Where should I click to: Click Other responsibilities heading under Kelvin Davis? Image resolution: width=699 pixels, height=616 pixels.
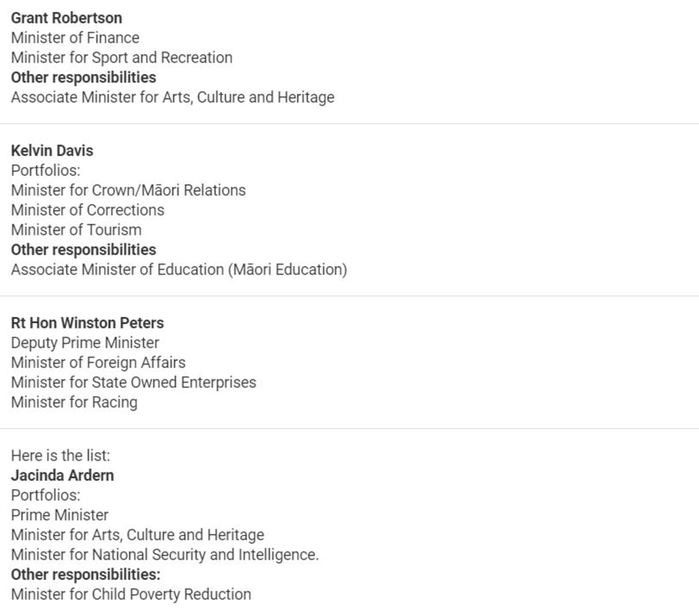83,249
